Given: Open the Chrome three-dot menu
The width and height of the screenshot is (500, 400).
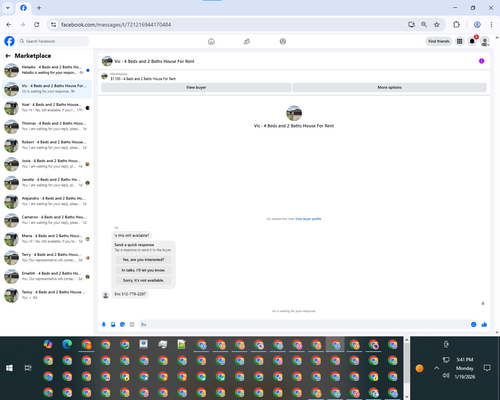Looking at the screenshot, I should [491, 25].
